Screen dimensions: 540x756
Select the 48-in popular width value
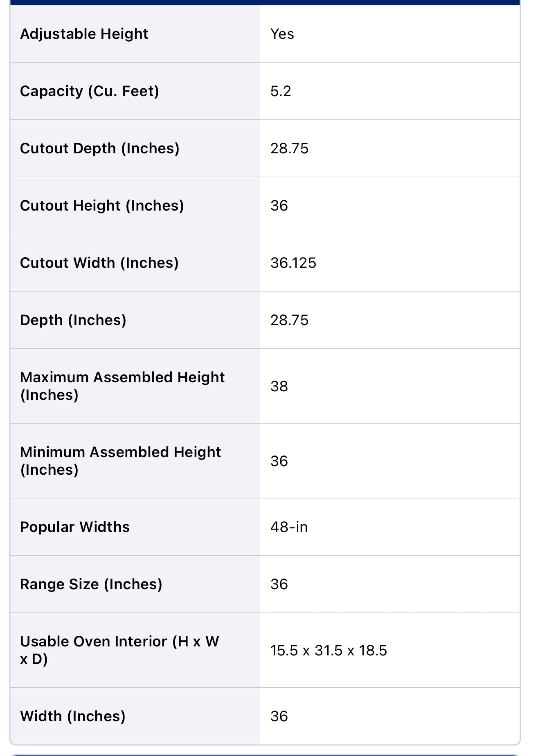click(289, 527)
